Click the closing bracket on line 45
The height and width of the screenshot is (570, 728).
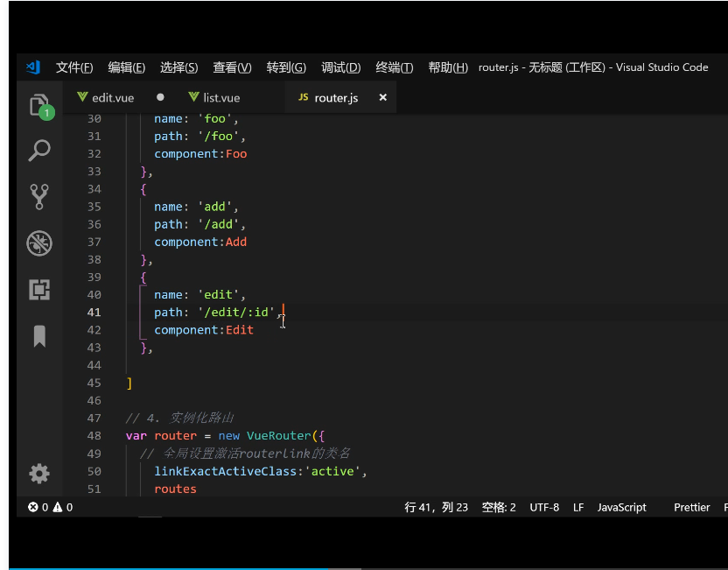[x=129, y=384]
